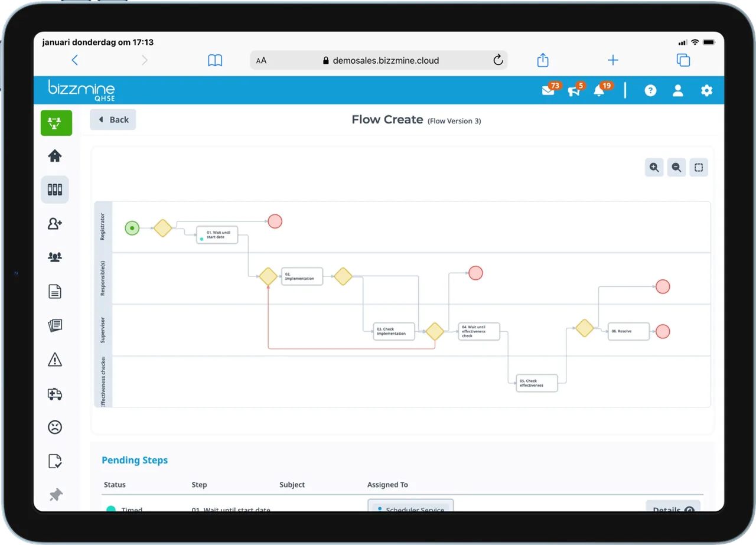The height and width of the screenshot is (545, 756).
Task: Click the Flow Create title
Action: 387,119
